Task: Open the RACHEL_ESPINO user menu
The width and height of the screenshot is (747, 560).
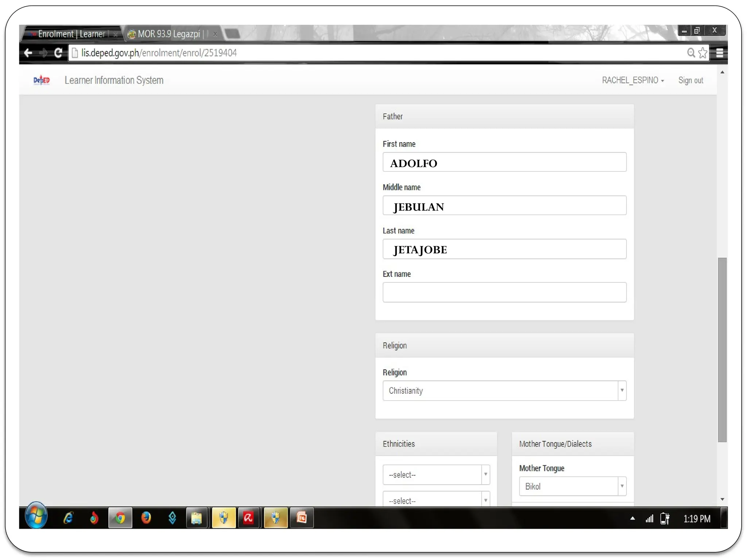Action: (632, 80)
